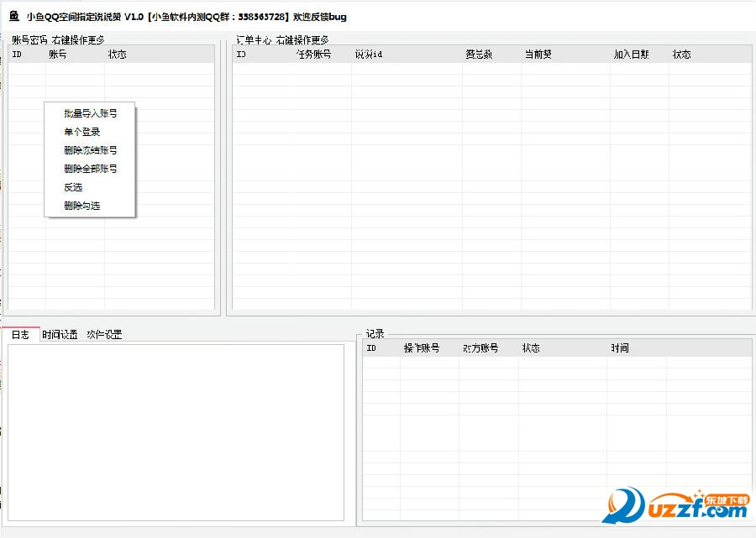The width and height of the screenshot is (756, 538).
Task: Click 删除勾选 menu entry
Action: (90, 206)
